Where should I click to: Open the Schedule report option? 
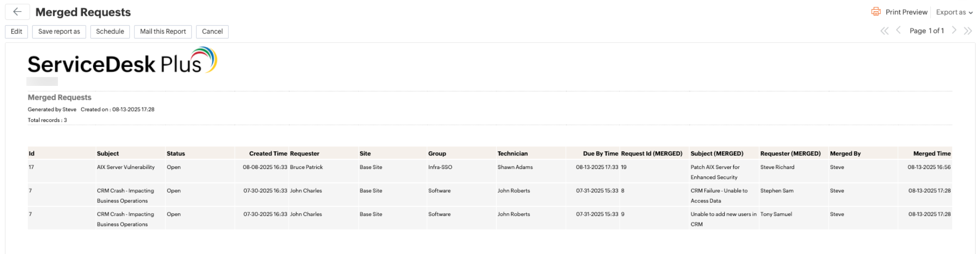click(x=110, y=32)
